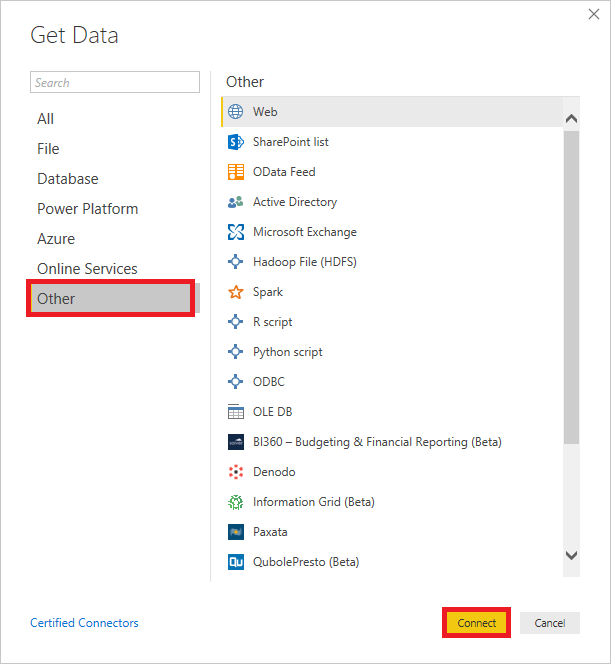Screen dimensions: 611x664
Task: Select QubolePresto (Beta) text
Action: pos(306,562)
